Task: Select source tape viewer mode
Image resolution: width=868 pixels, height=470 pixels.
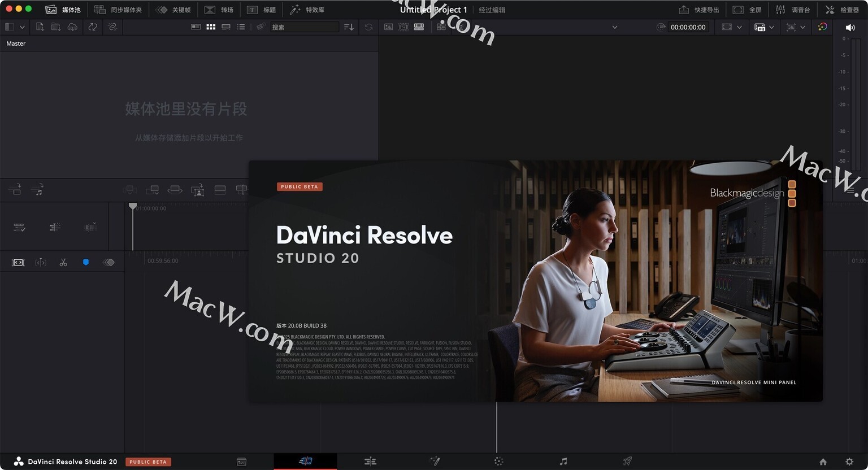Action: click(404, 27)
